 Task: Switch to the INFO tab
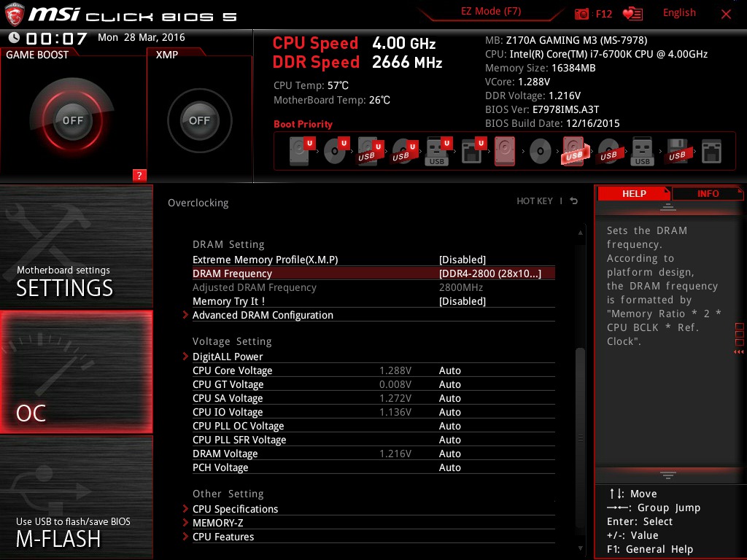click(706, 193)
